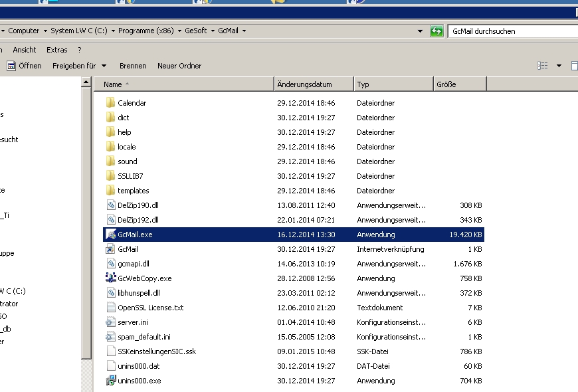Open the Freigeben für dropdown arrow
578x392 pixels.
click(x=104, y=66)
